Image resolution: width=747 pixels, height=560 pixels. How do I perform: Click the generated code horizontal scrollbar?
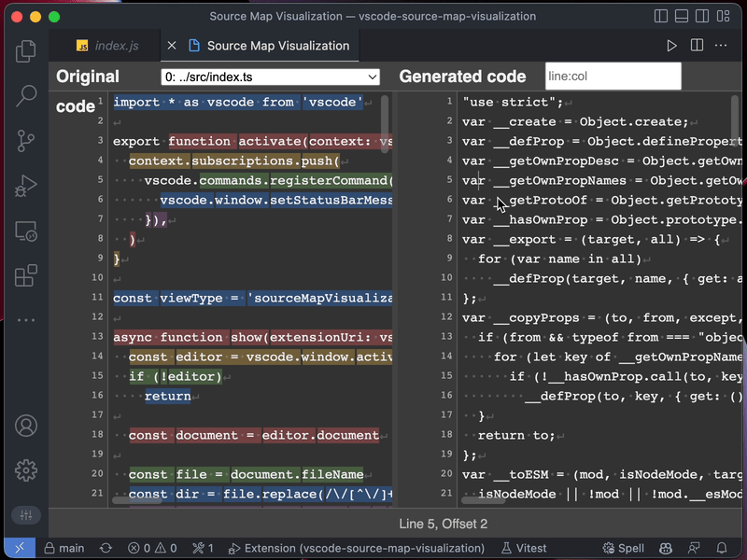pyautogui.click(x=484, y=500)
